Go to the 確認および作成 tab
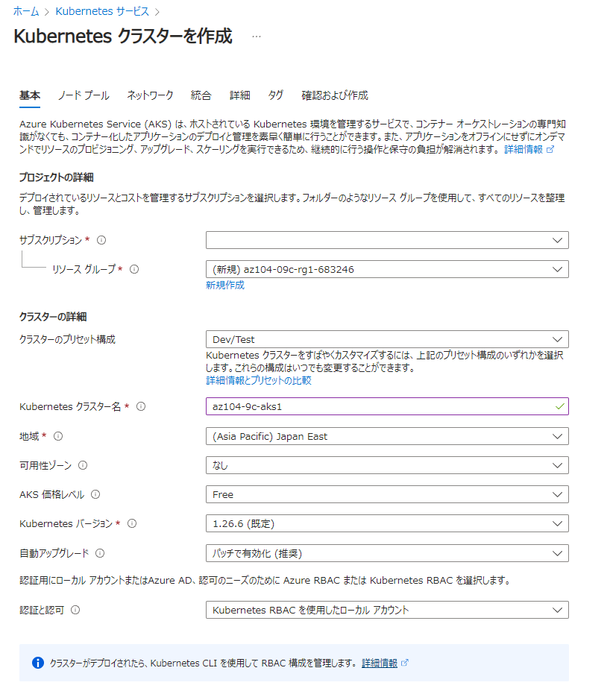The width and height of the screenshot is (610, 700). pos(335,95)
